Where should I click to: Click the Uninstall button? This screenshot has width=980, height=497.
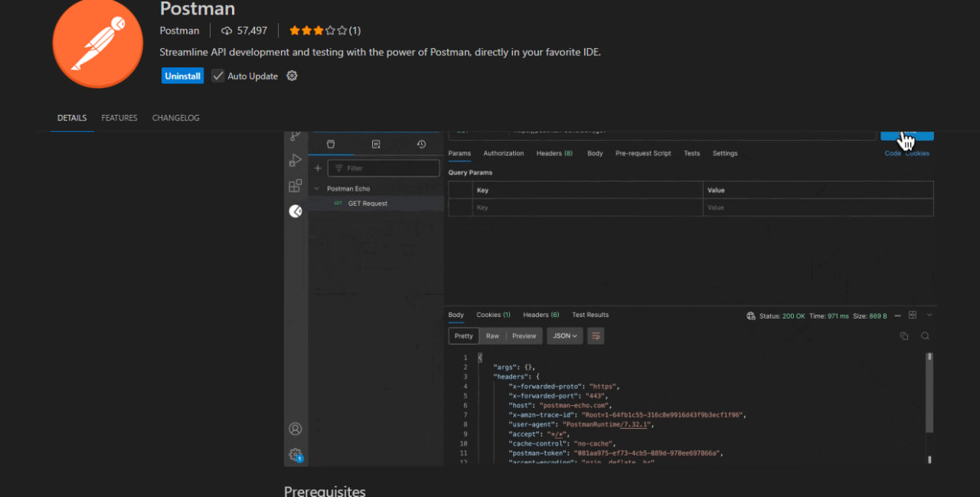(183, 76)
